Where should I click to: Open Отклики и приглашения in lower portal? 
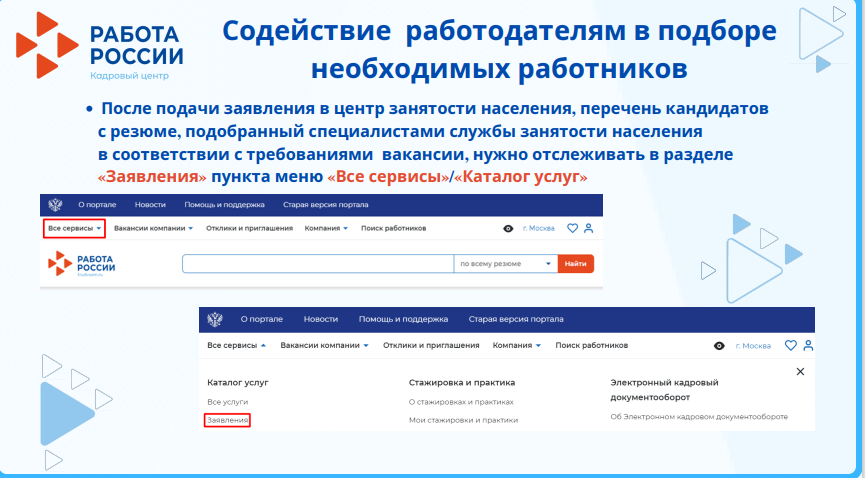point(431,345)
